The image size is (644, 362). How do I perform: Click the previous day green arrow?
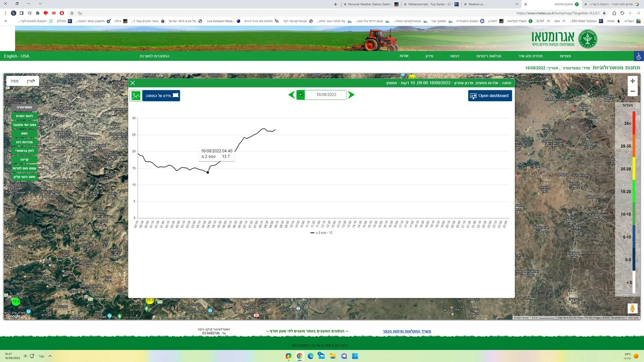pyautogui.click(x=292, y=95)
